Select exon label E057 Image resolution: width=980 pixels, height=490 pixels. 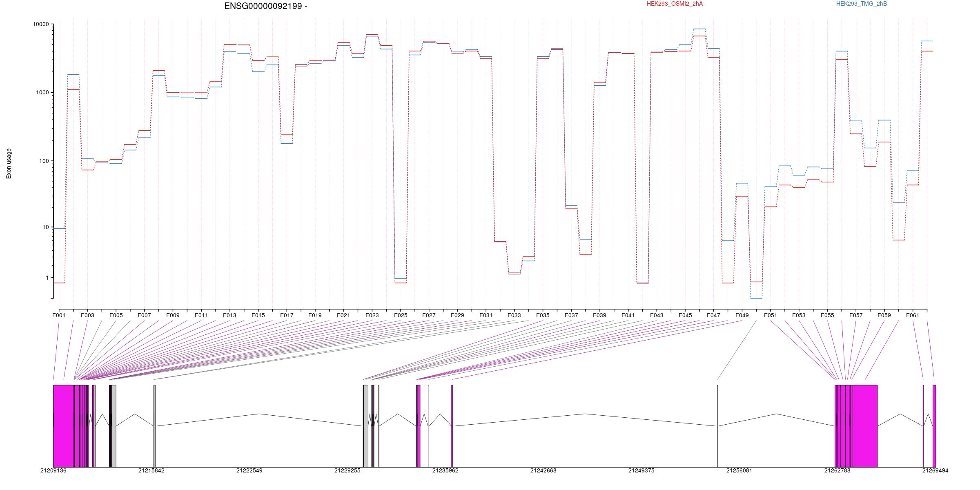[856, 315]
